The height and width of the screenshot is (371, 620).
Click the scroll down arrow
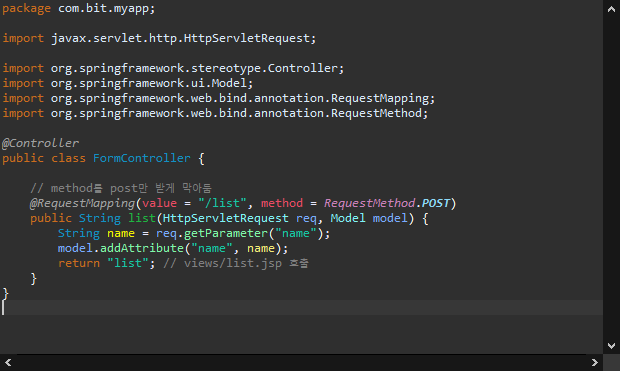point(611,346)
